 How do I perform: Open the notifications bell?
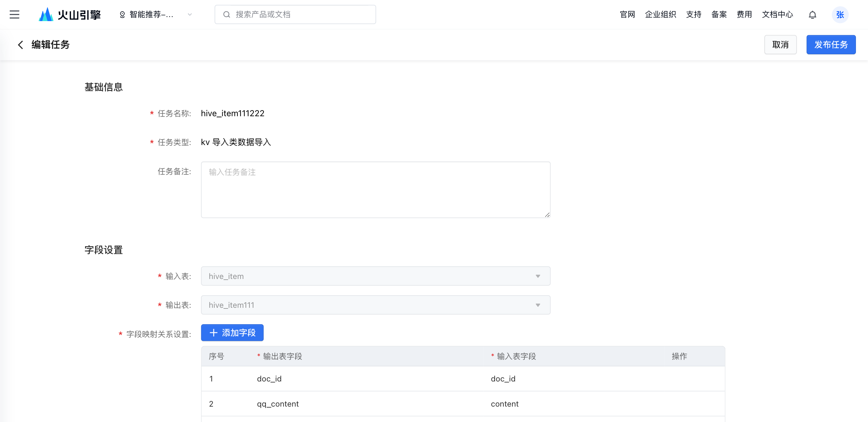812,15
